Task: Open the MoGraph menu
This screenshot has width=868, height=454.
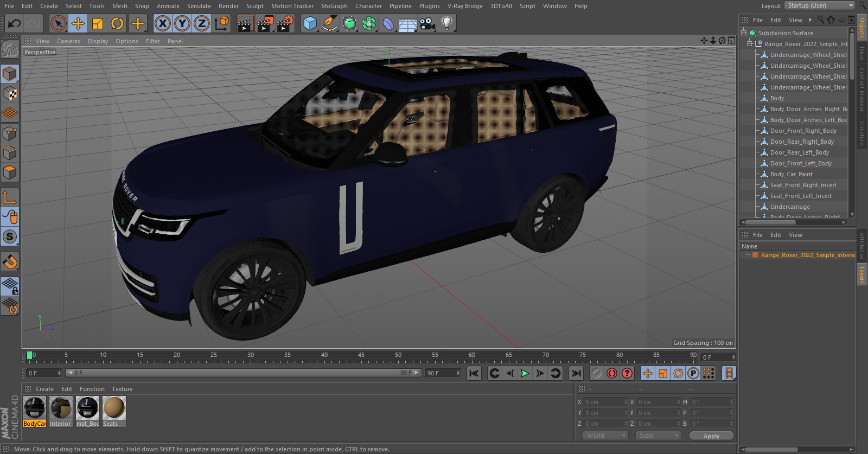Action: 334,6
